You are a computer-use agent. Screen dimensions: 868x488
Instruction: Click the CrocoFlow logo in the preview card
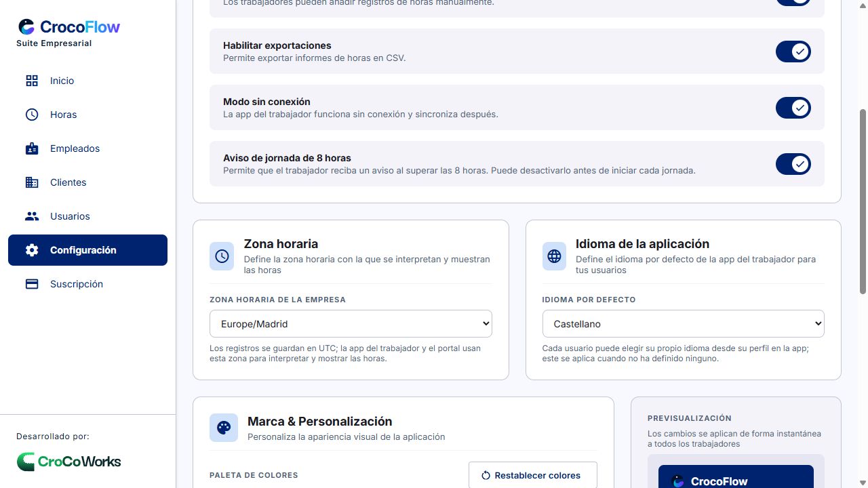[x=677, y=481]
